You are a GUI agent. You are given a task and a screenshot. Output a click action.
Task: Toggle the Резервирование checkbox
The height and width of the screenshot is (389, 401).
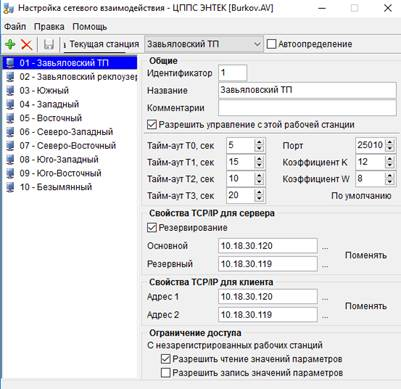tap(152, 228)
